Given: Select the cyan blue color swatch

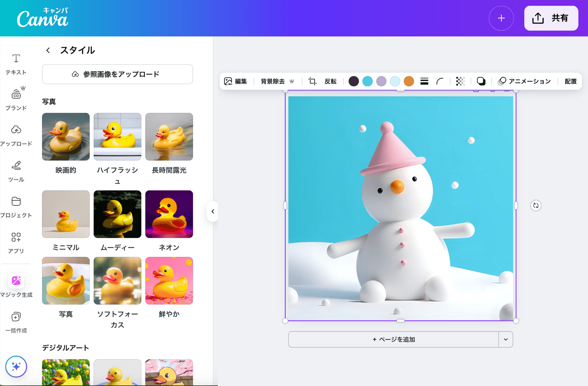Looking at the screenshot, I should pyautogui.click(x=367, y=81).
